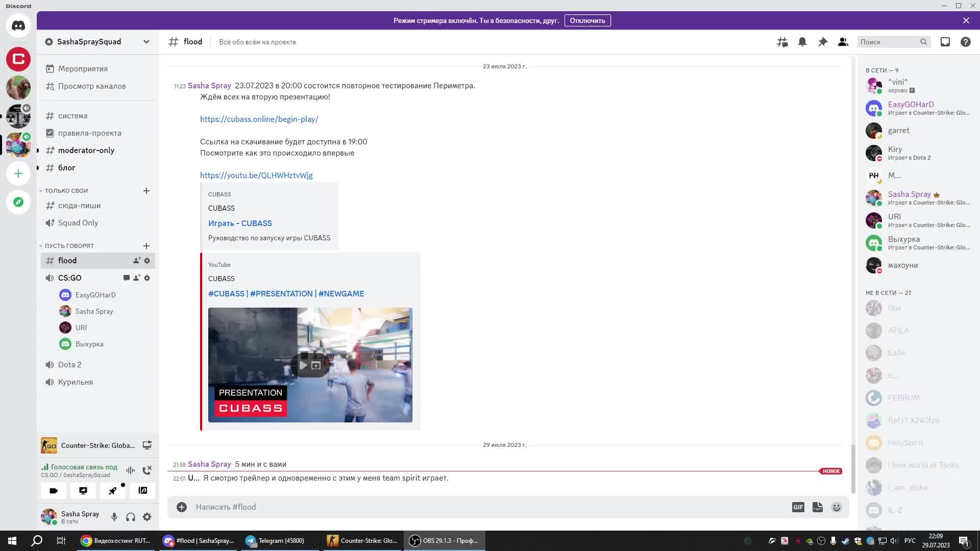Collapse the ПУСТЬ ГОВОРЯТ category
Viewport: 980px width, 551px height.
pos(69,245)
